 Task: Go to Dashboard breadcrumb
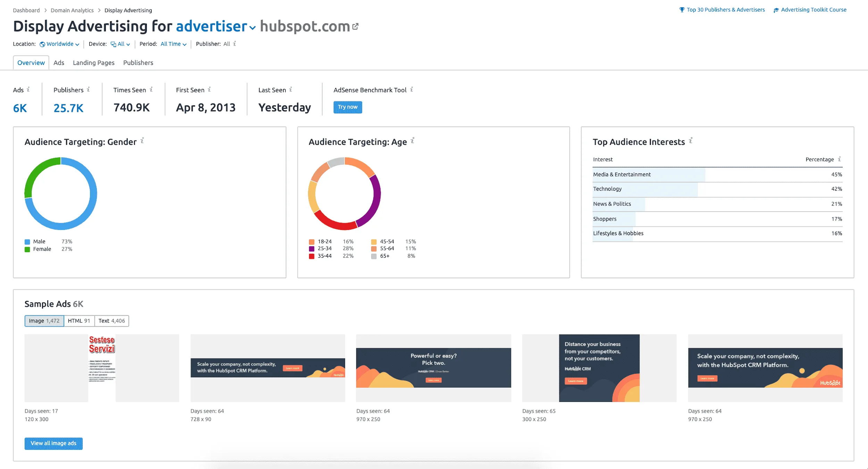pyautogui.click(x=26, y=10)
